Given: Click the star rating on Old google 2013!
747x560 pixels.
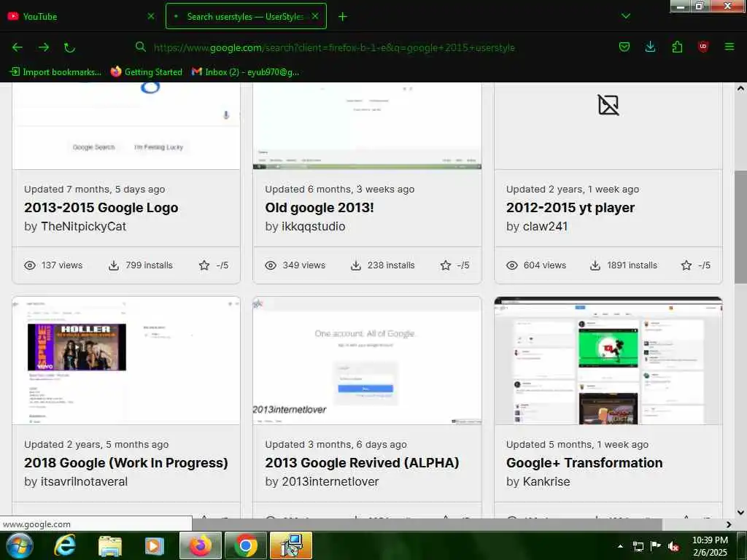Looking at the screenshot, I should [x=446, y=265].
